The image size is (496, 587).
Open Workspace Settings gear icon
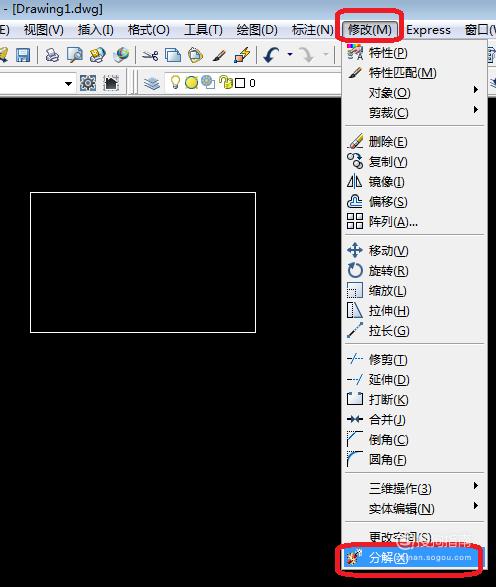(x=88, y=83)
